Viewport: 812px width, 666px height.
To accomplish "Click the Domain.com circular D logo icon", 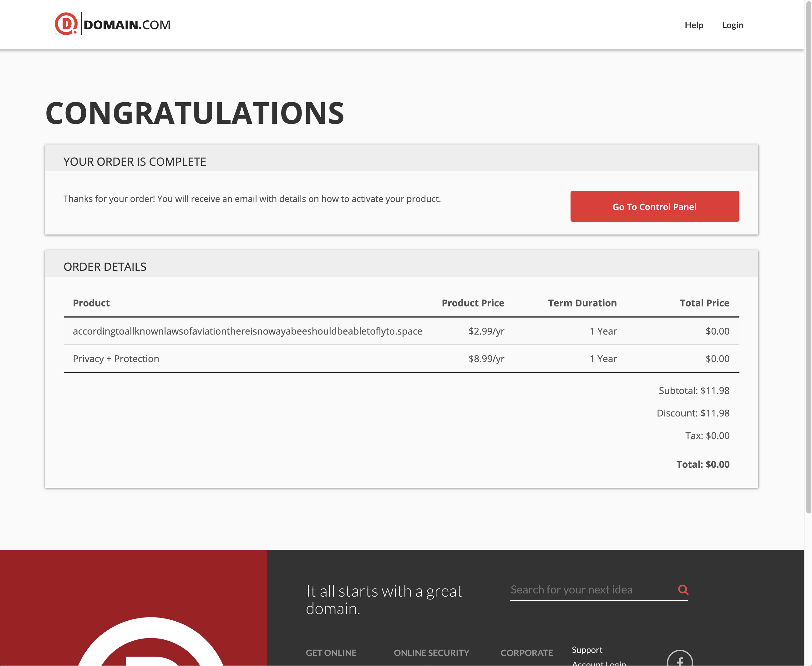I will coord(66,24).
